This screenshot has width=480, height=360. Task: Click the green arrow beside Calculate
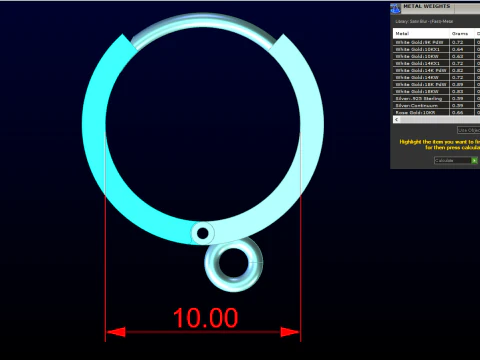click(x=474, y=160)
